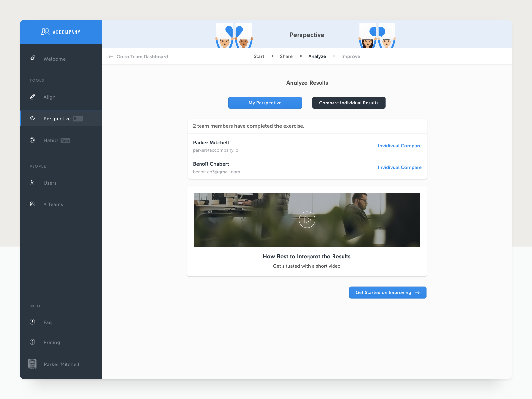Click the Accompany logo icon
The image size is (532, 399).
(x=45, y=32)
